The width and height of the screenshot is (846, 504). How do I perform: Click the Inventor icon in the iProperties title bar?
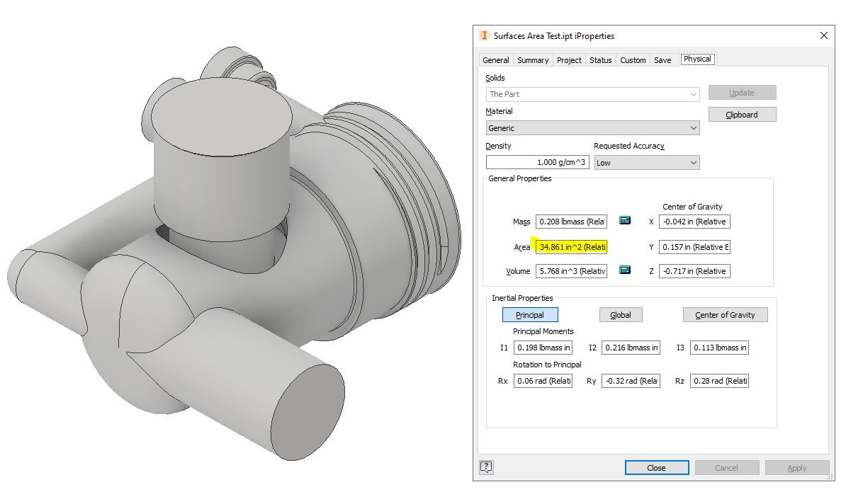pos(485,35)
